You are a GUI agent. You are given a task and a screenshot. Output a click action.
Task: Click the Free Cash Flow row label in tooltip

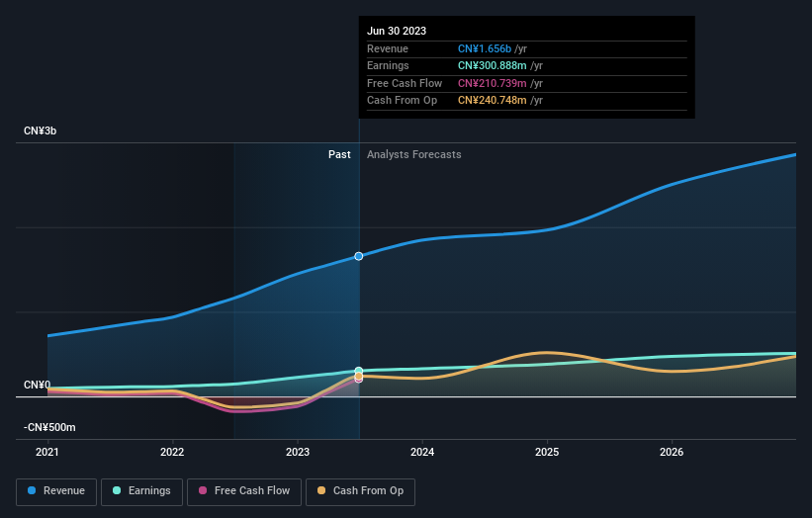click(405, 83)
